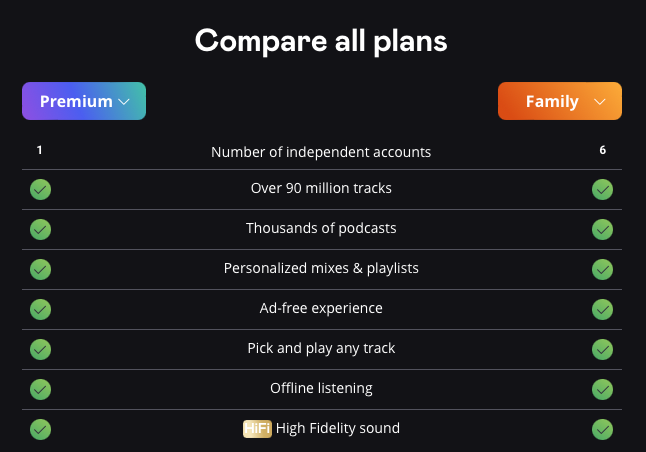Click Premium checkmark for Pick and play any track
Image resolution: width=646 pixels, height=452 pixels.
41,349
